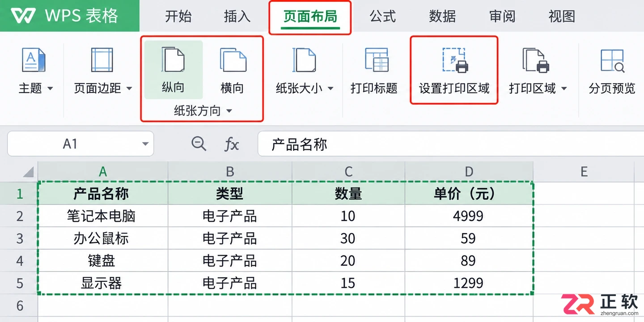
Task: Click the formula bar showing 产品名称
Action: coord(451,144)
